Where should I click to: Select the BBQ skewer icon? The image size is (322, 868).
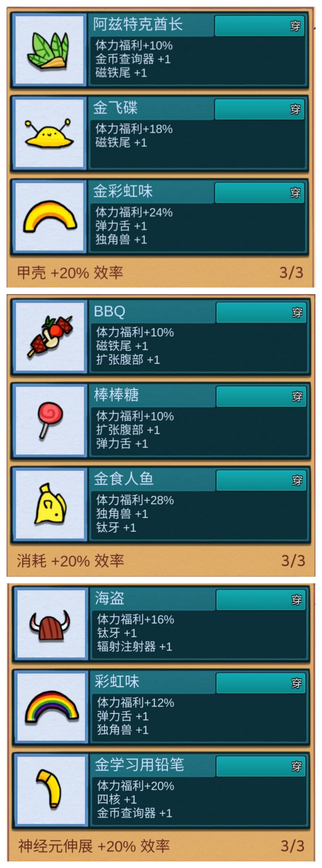[x=50, y=336]
